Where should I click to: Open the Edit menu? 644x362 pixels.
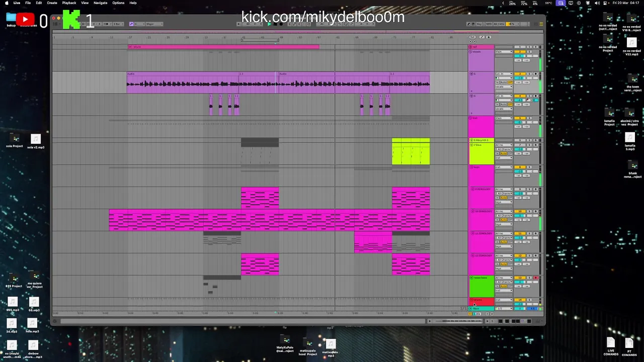(x=39, y=3)
